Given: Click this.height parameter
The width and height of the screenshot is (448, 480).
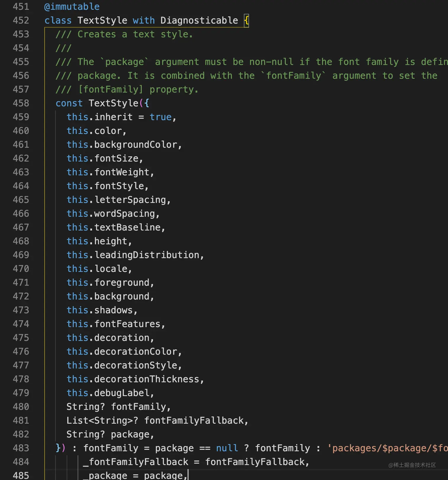Looking at the screenshot, I should [97, 241].
